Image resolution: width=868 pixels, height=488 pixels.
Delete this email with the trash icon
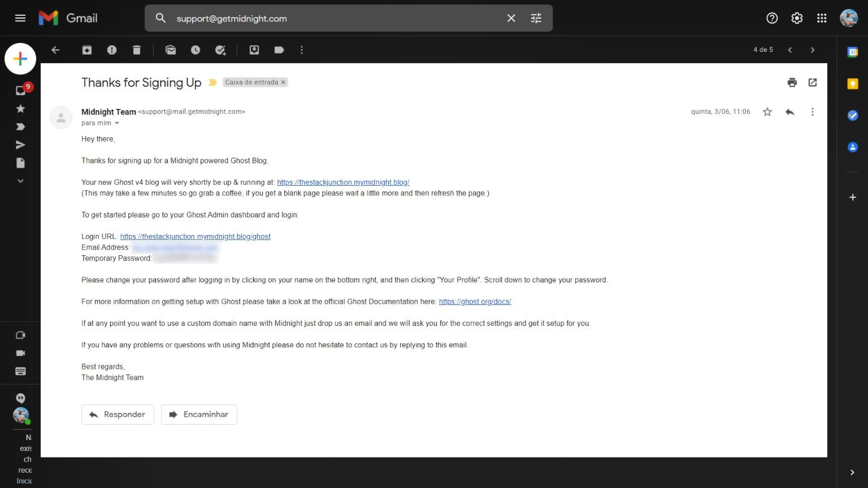[x=137, y=50]
